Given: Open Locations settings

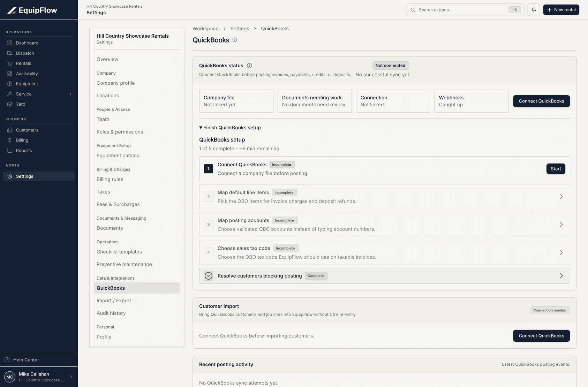Looking at the screenshot, I should tap(136, 96).
